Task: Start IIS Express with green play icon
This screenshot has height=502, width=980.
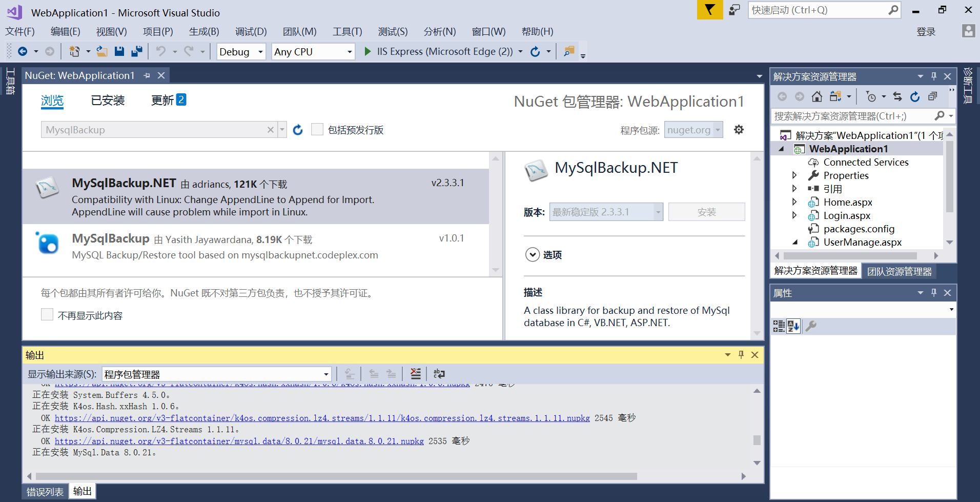Action: (367, 51)
